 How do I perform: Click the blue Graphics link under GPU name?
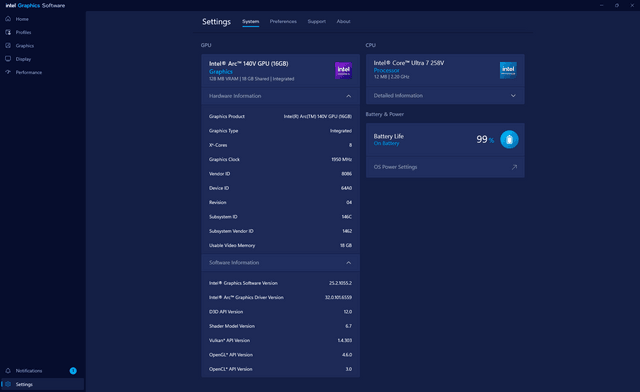[221, 71]
